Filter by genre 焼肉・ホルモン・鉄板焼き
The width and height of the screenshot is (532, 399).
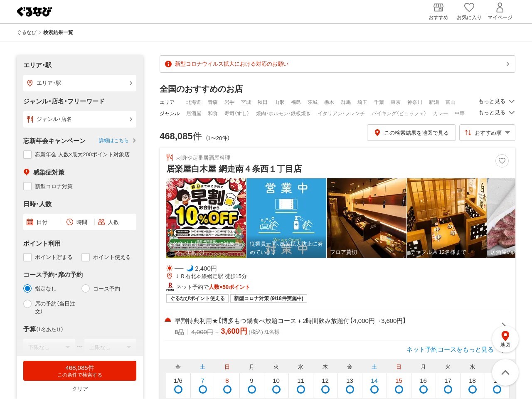283,113
